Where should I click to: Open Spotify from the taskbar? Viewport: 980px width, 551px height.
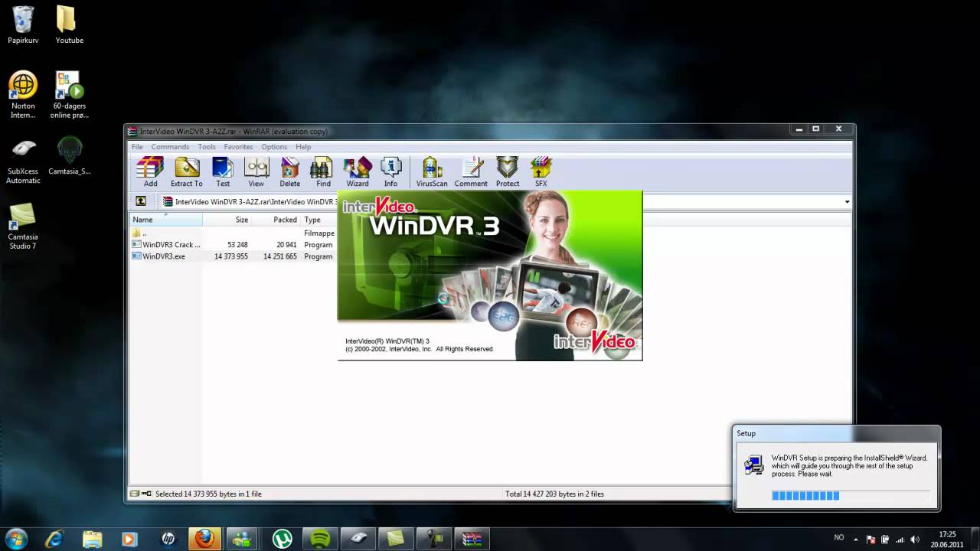tap(320, 540)
